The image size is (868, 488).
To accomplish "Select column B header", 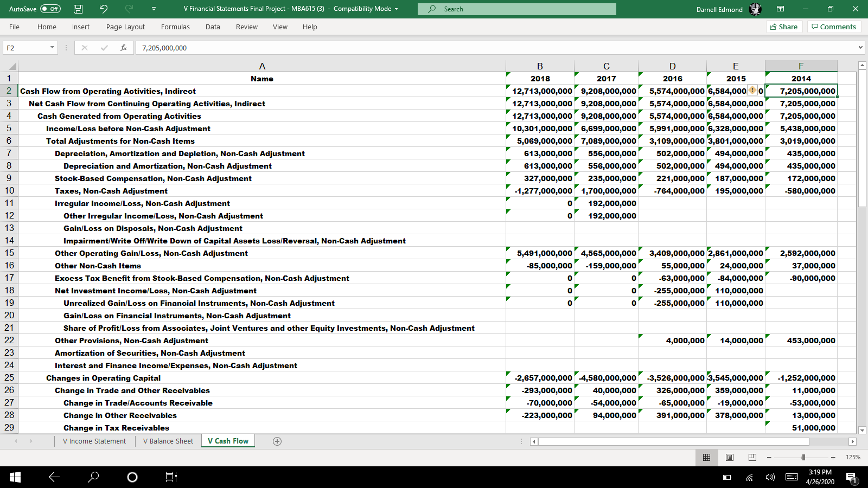I will click(540, 66).
